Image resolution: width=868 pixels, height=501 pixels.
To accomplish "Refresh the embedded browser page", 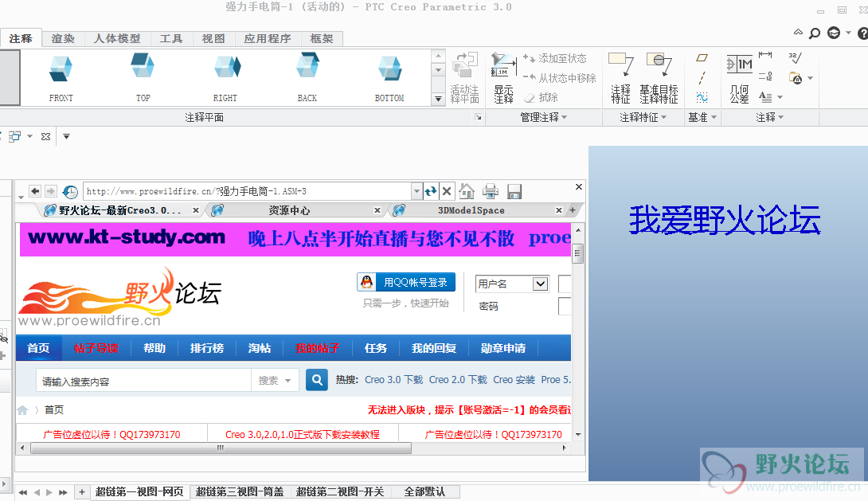I will (x=431, y=191).
